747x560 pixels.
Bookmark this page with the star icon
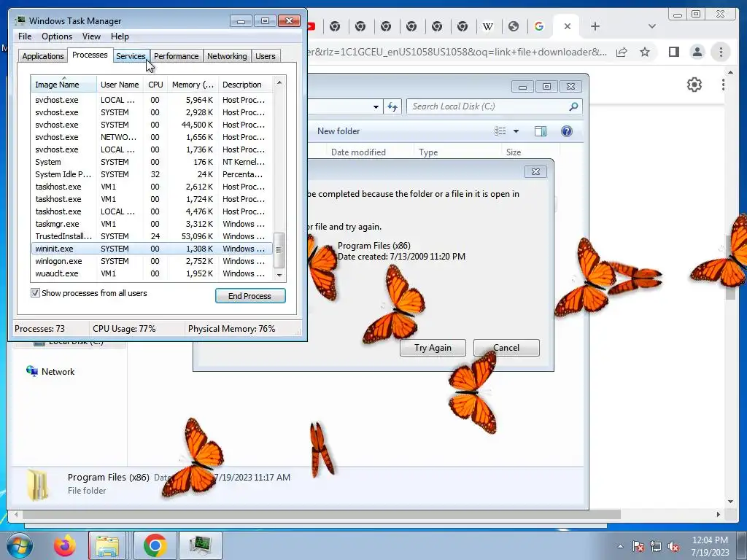[x=645, y=52]
